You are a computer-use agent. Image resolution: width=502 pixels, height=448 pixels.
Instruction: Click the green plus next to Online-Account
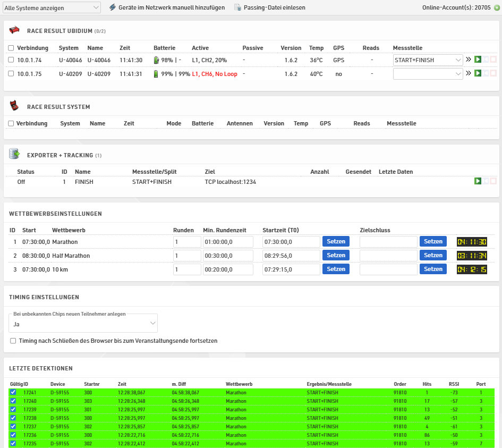[496, 7]
